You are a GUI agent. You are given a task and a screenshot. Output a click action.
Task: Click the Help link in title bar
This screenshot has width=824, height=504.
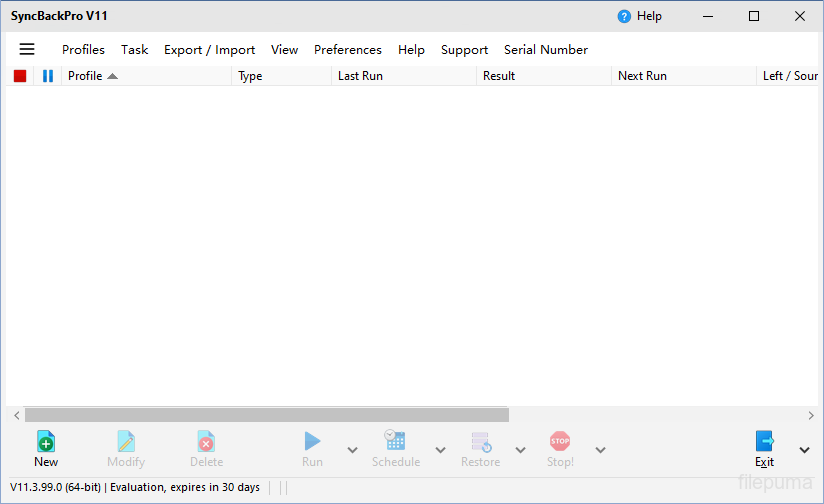pos(640,16)
